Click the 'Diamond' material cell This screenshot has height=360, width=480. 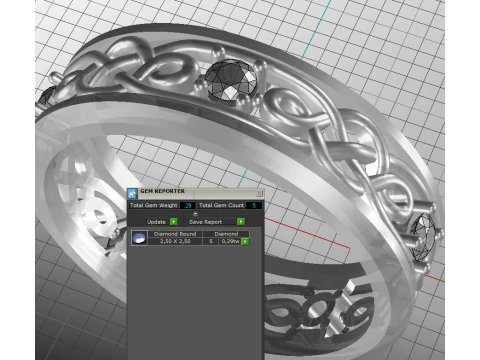pyautogui.click(x=226, y=234)
